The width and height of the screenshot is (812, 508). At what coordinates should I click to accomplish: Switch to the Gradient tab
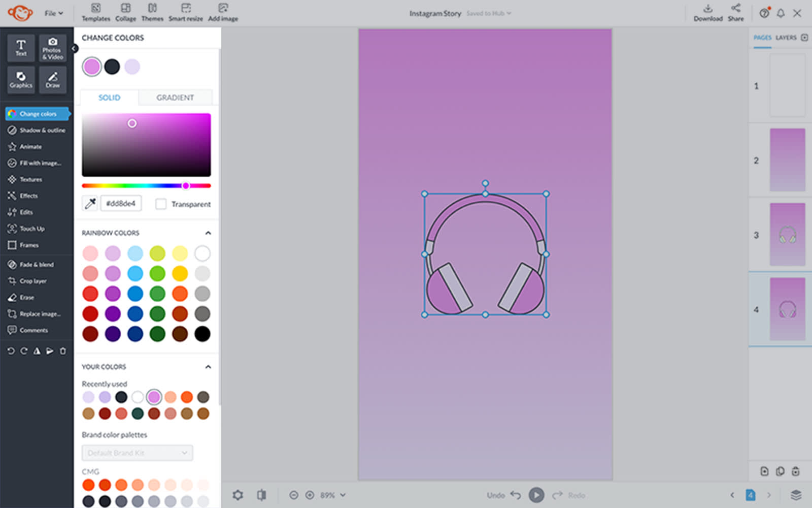(175, 98)
